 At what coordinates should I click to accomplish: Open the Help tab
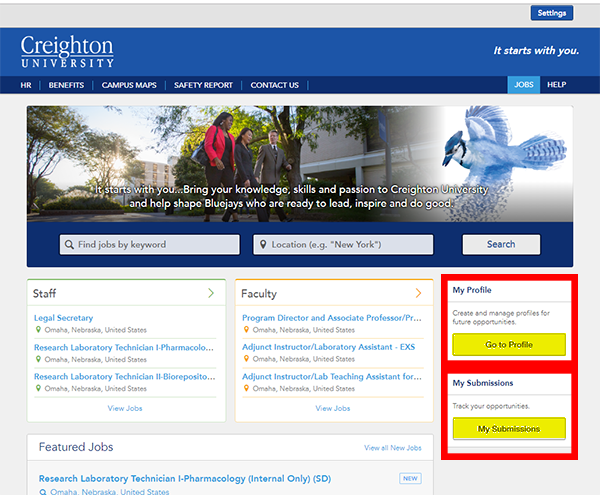(556, 85)
